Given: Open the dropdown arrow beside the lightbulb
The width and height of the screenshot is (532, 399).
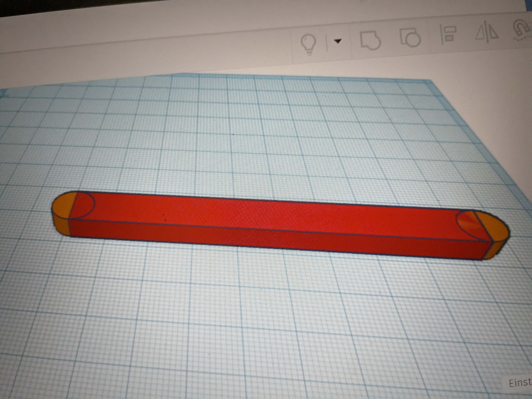Looking at the screenshot, I should coord(338,41).
